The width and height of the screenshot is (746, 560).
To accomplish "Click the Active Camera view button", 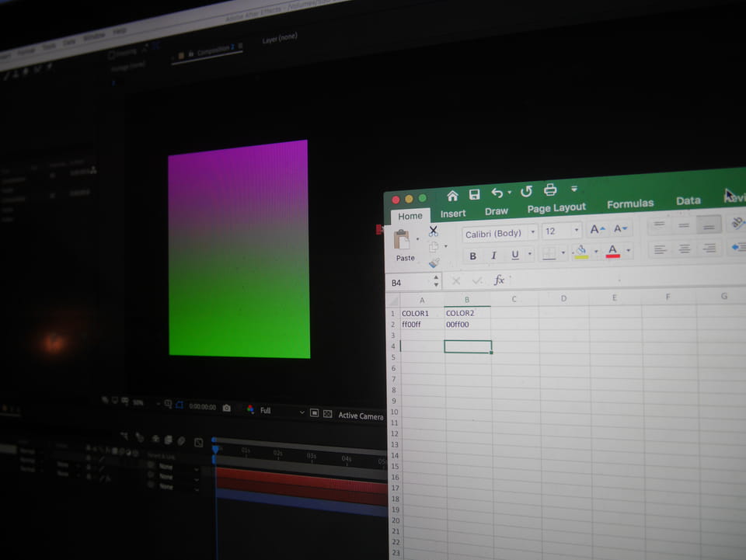I will tap(361, 416).
